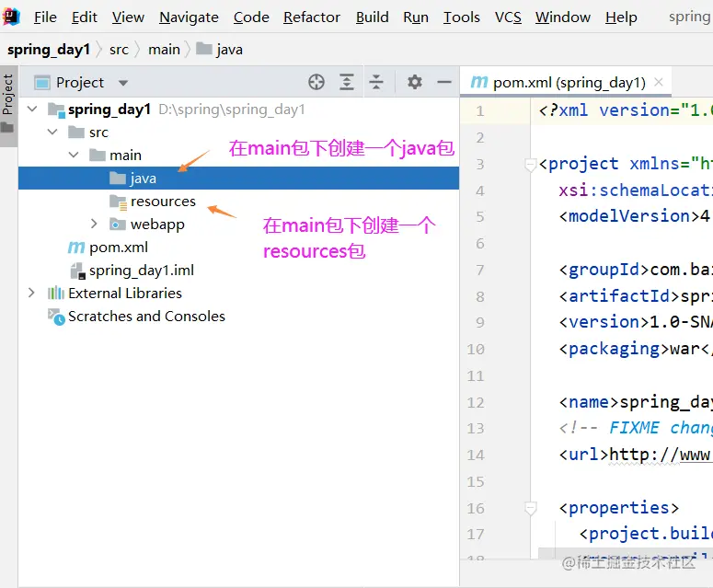The width and height of the screenshot is (713, 588).
Task: Close the pom.xml editor tab
Action: pyautogui.click(x=658, y=82)
